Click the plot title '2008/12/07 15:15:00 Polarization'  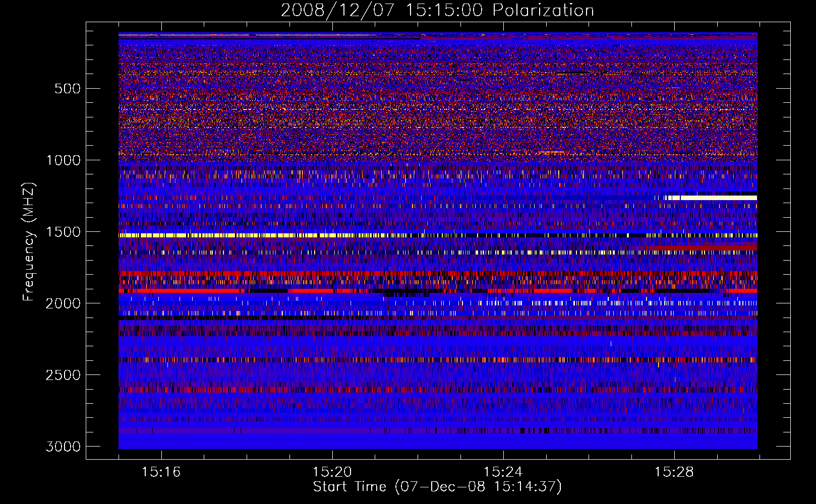pyautogui.click(x=437, y=10)
